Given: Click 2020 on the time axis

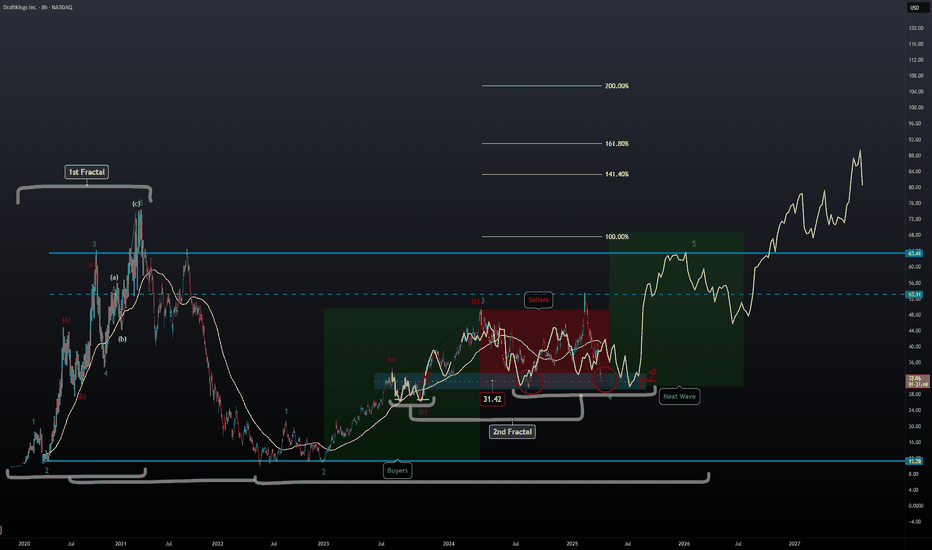Looking at the screenshot, I should coord(24,543).
